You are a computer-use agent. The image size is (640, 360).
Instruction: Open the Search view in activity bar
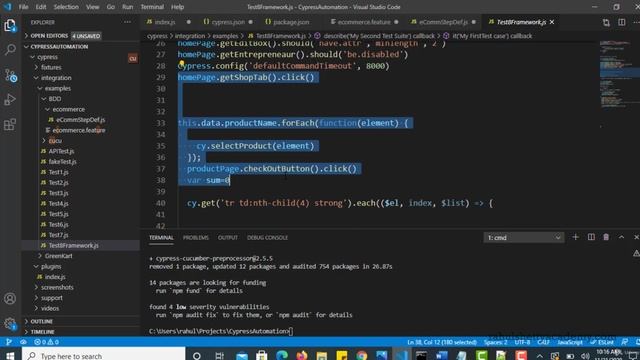click(x=10, y=50)
